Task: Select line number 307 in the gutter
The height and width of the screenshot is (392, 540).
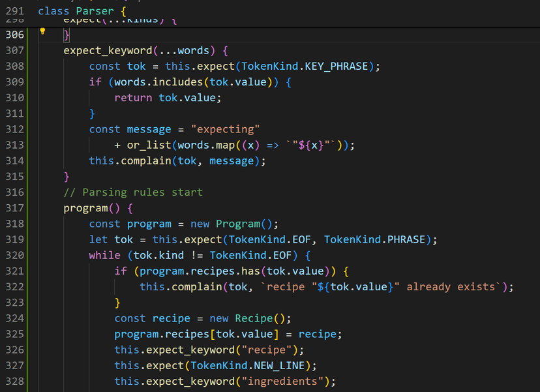Action: point(14,50)
